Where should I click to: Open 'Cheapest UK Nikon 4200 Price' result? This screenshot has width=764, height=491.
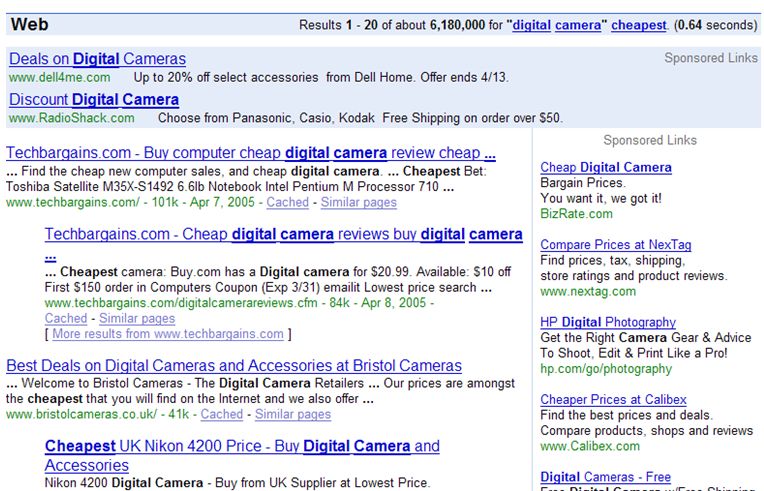[x=242, y=446]
